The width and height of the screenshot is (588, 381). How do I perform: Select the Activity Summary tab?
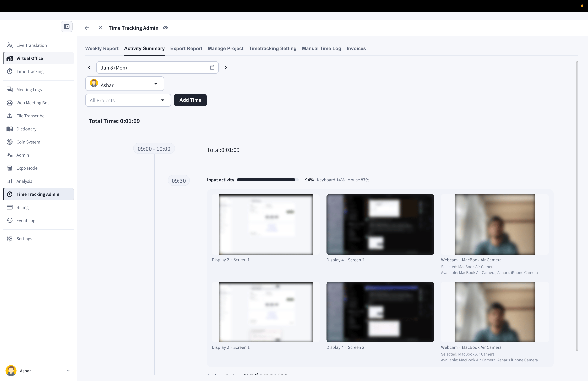click(144, 49)
